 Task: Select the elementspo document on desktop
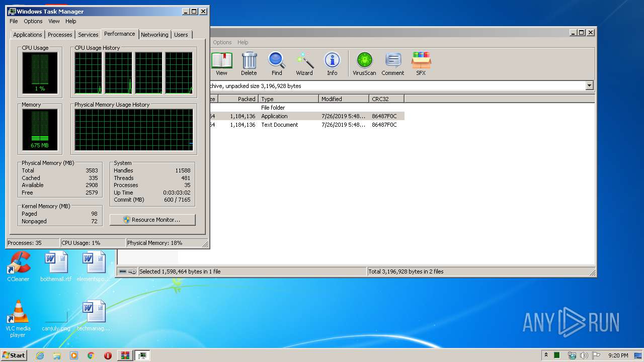pos(93,266)
